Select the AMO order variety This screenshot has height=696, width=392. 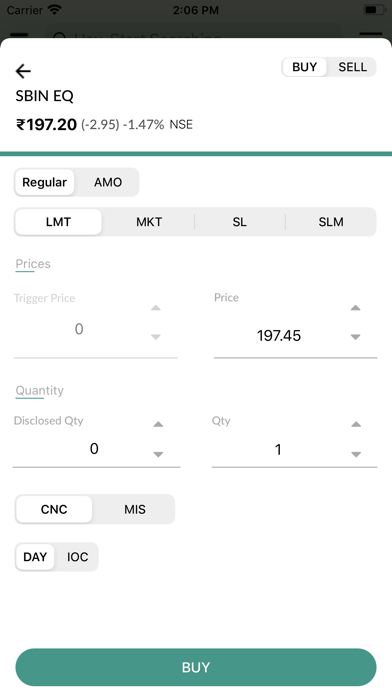108,182
